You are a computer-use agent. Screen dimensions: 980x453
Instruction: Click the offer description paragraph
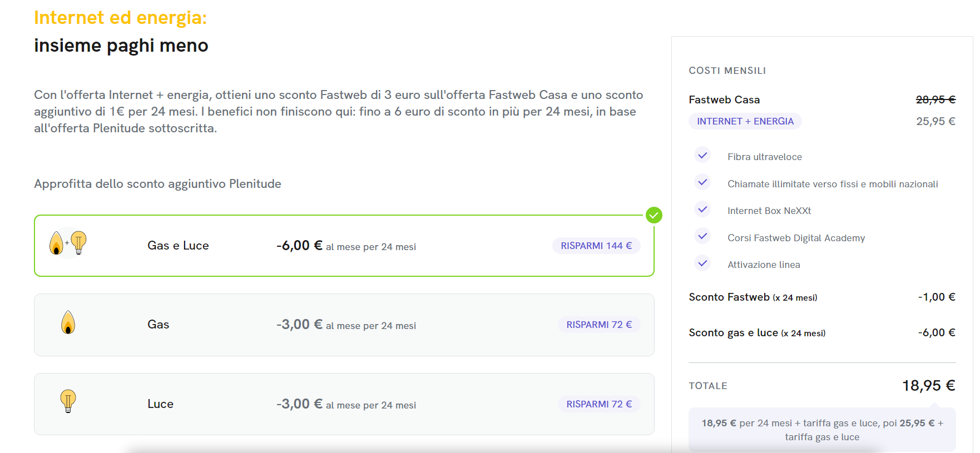tap(339, 112)
